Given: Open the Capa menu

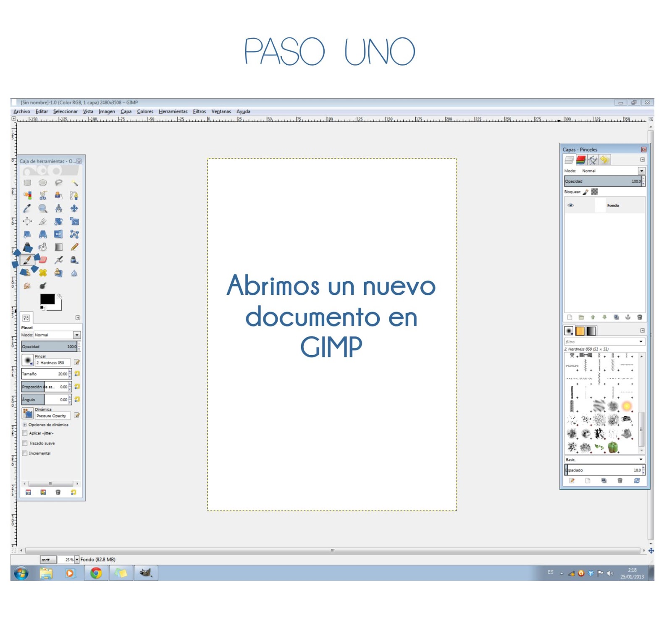Looking at the screenshot, I should (x=126, y=112).
